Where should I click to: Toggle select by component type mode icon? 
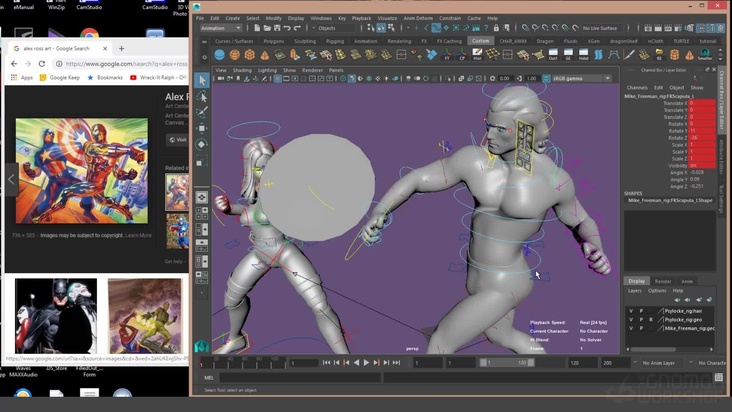click(391, 28)
